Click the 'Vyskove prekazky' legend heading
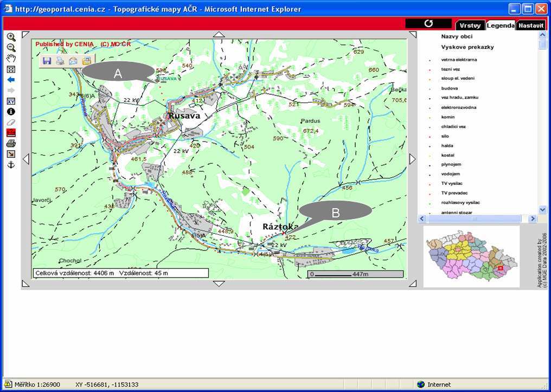This screenshot has height=392, width=551. [467, 47]
